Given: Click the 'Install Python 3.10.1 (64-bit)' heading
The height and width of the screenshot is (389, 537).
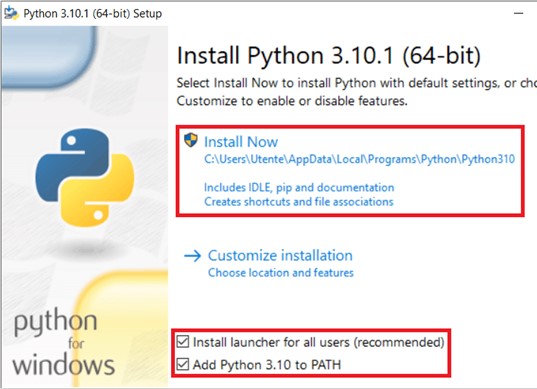Looking at the screenshot, I should pos(329,55).
